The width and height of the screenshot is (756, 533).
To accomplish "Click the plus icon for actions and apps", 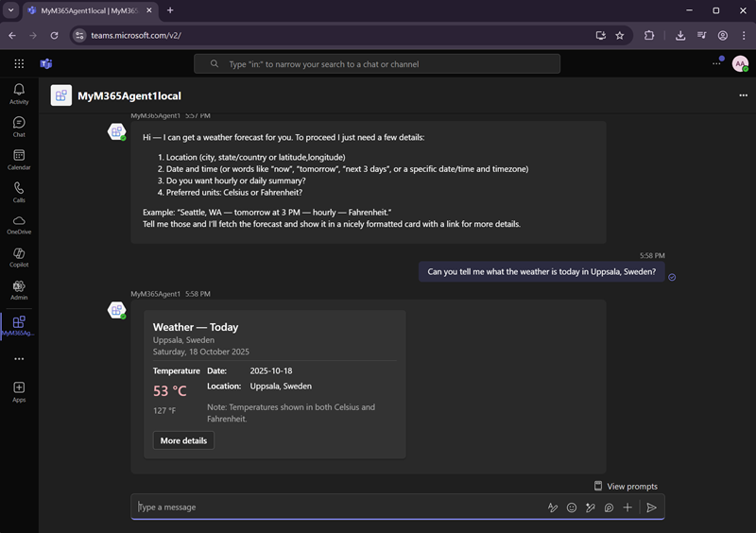I will [x=627, y=507].
